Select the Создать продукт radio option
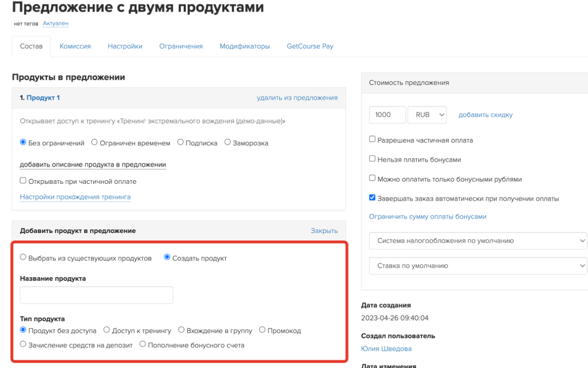Screen dimensions: 588x368 (x=167, y=257)
